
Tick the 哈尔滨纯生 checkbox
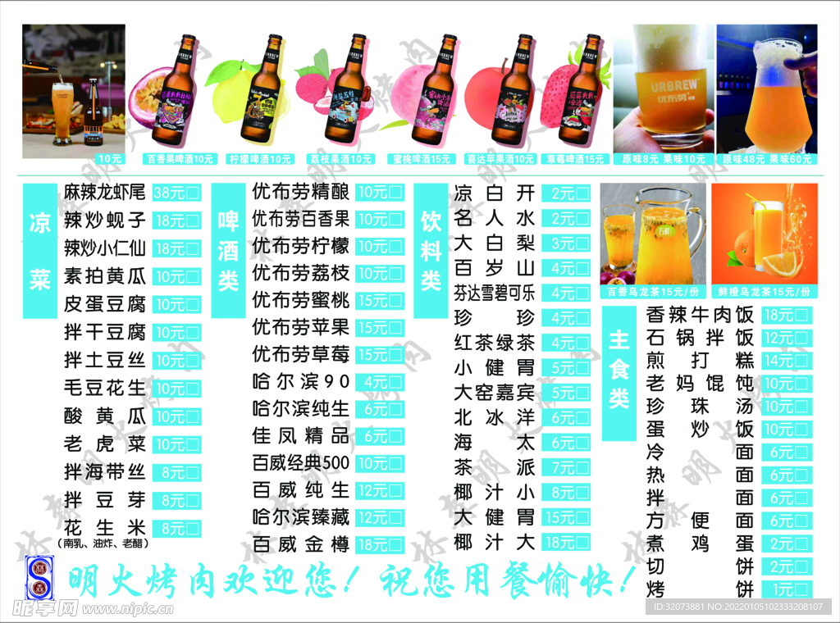(395, 409)
